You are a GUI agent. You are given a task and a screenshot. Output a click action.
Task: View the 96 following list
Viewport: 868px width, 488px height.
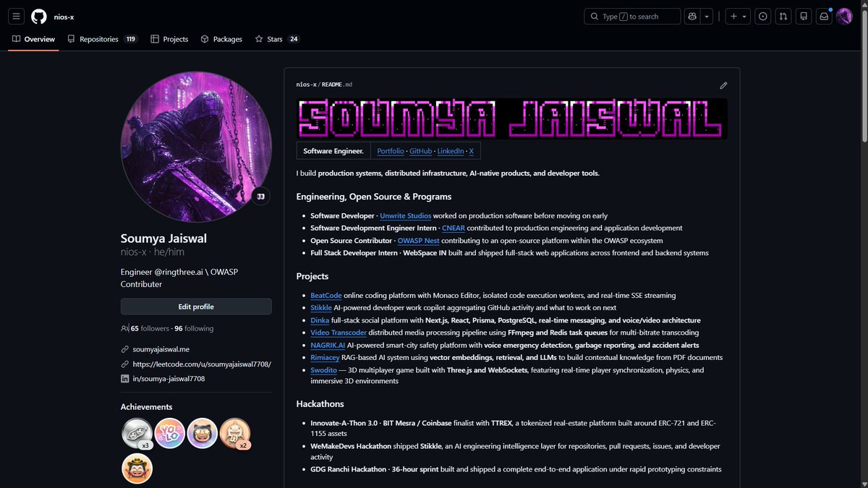tap(194, 328)
